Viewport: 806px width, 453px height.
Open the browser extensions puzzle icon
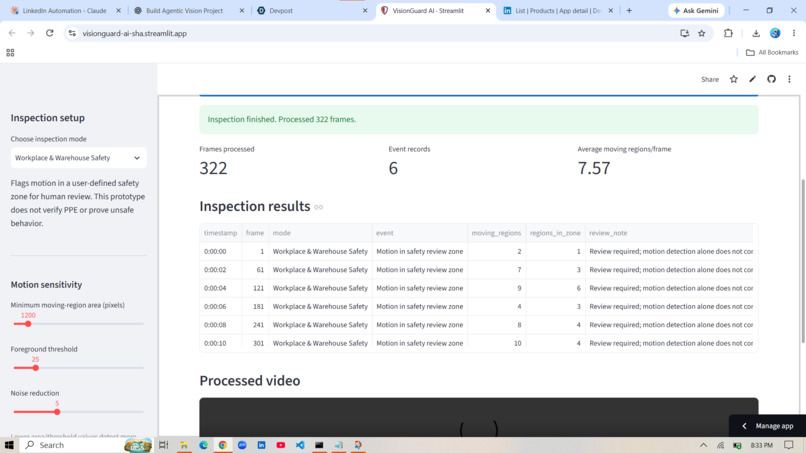728,33
